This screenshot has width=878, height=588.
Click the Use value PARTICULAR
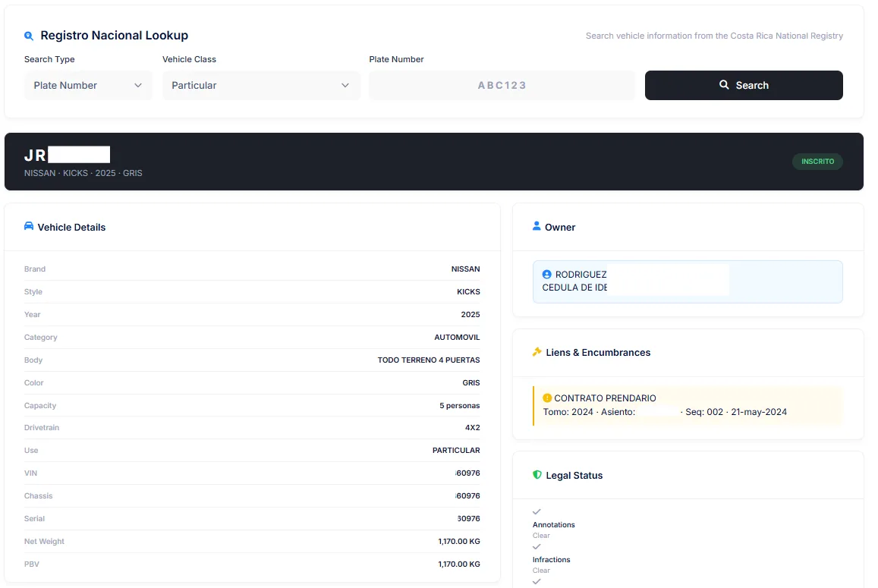click(x=456, y=450)
